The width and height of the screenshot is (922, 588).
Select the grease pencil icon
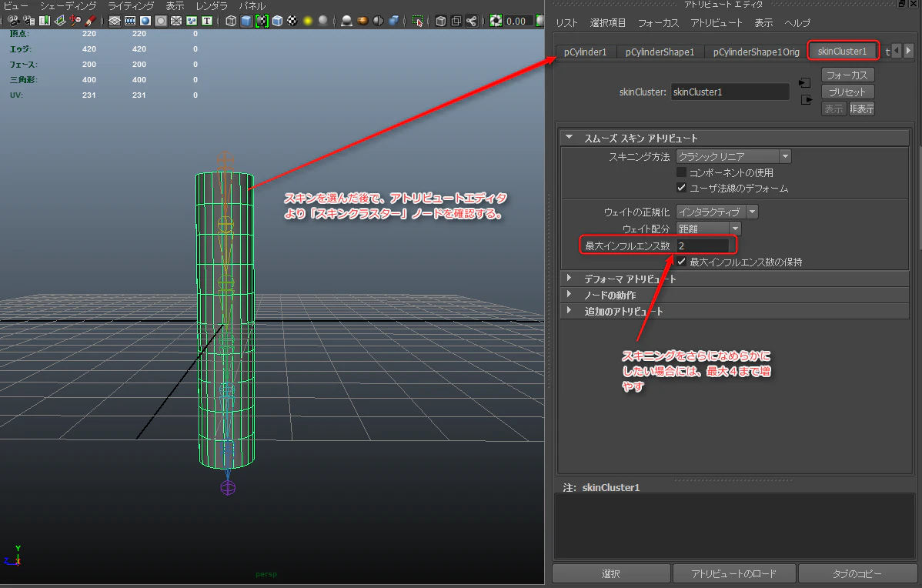(x=91, y=22)
